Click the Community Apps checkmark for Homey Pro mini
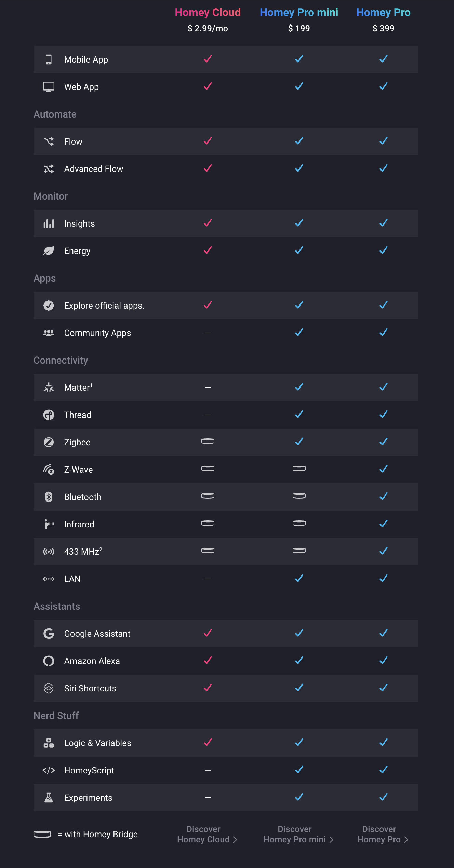 pos(299,332)
